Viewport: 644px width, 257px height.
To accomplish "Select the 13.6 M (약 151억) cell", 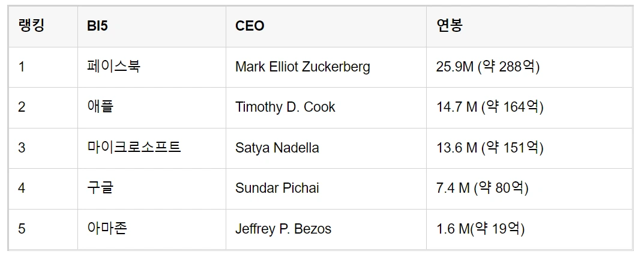I will pyautogui.click(x=490, y=148).
